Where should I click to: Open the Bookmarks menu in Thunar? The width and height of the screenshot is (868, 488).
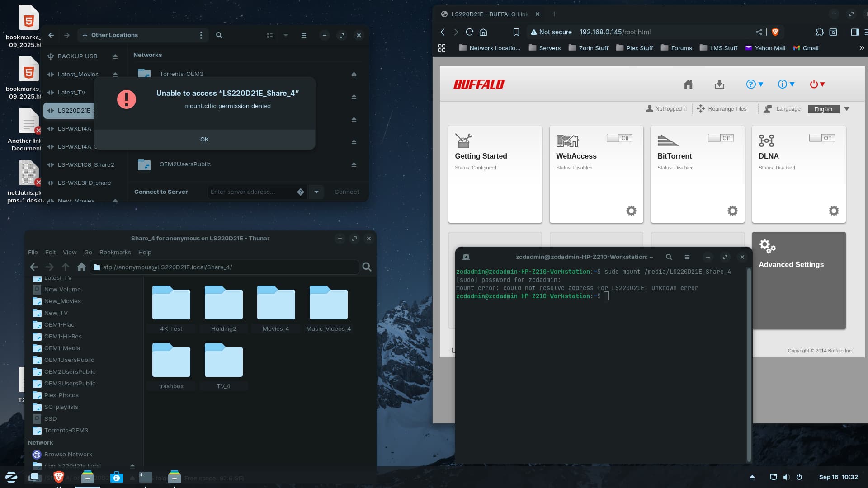(x=115, y=252)
